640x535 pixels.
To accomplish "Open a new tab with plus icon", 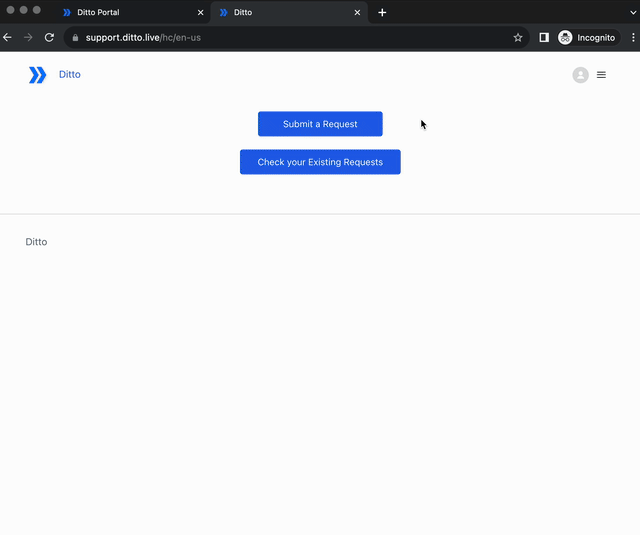I will tap(382, 13).
